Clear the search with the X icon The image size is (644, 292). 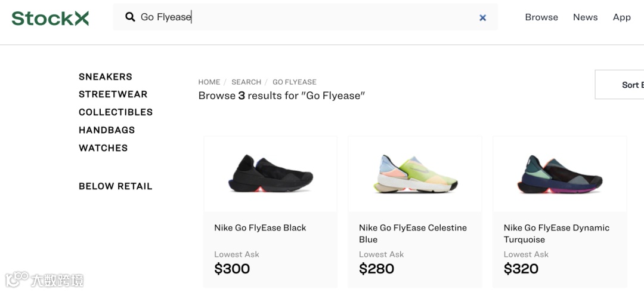click(482, 18)
